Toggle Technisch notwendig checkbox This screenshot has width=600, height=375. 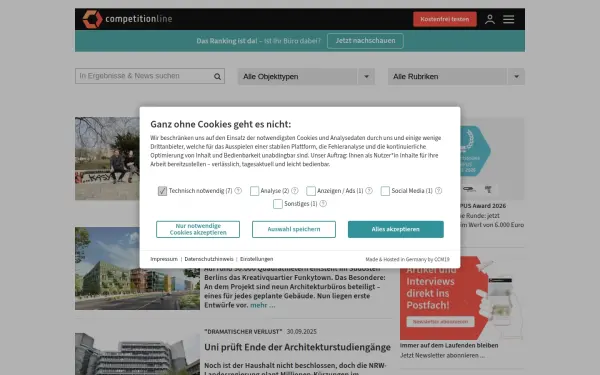pos(162,191)
